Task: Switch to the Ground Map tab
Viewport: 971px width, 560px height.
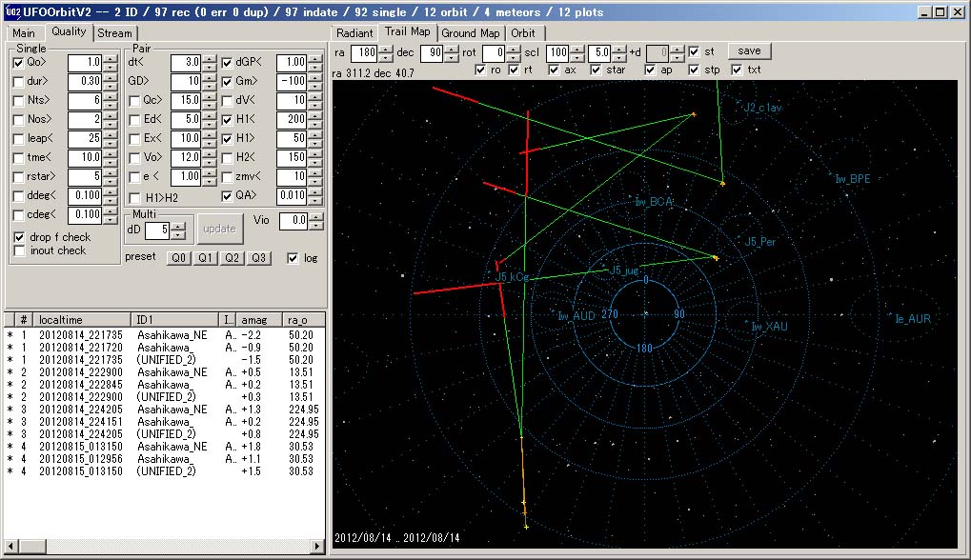Action: (x=471, y=32)
